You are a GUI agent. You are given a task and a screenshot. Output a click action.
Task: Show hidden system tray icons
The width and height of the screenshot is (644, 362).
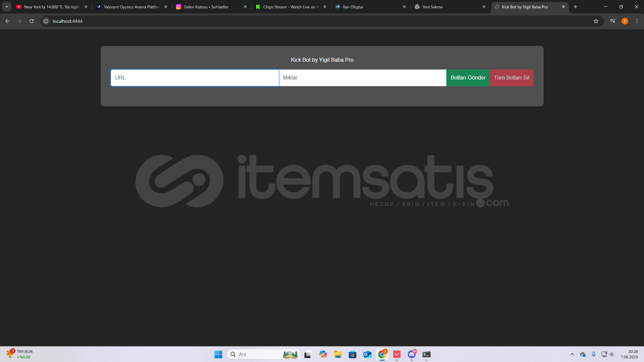coord(572,354)
